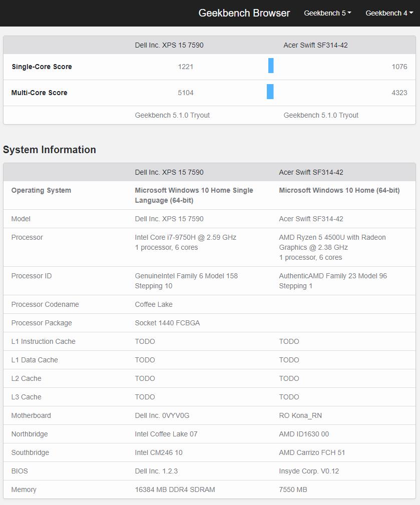Click Dell Inc. XPS 15 7590 header in System Information
The height and width of the screenshot is (505, 420).
[169, 172]
